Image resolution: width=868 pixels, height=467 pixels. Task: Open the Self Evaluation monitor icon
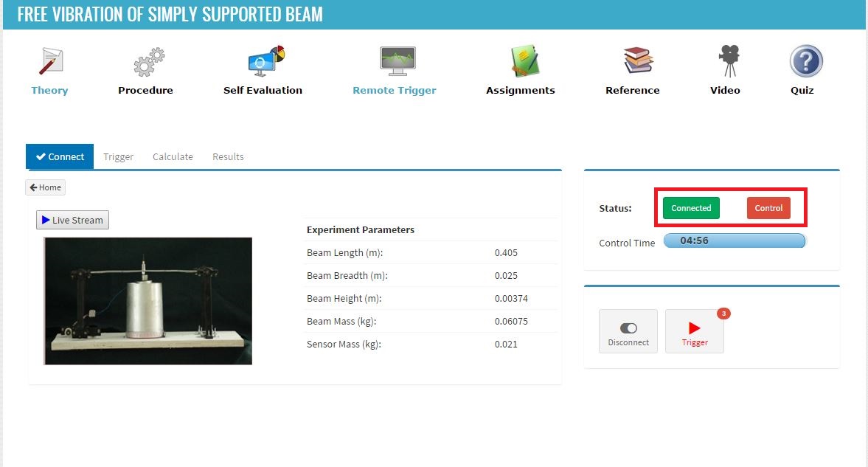265,61
